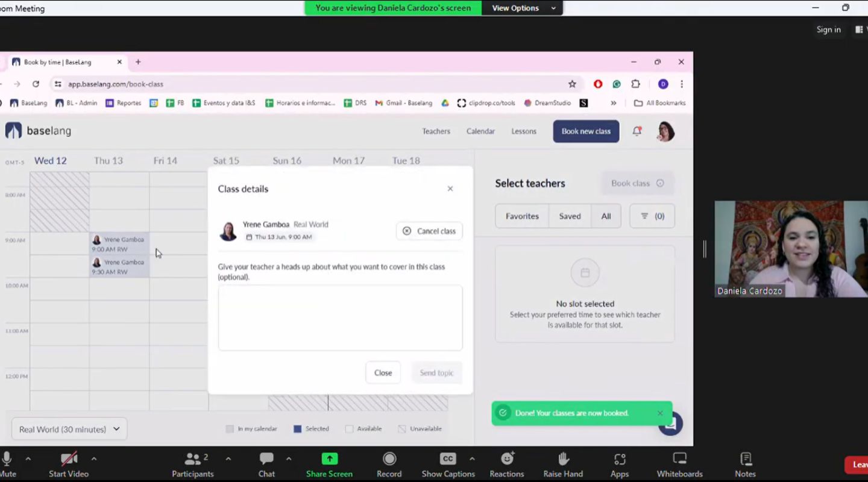Image resolution: width=868 pixels, height=482 pixels.
Task: Start recording with Record button
Action: (x=389, y=465)
